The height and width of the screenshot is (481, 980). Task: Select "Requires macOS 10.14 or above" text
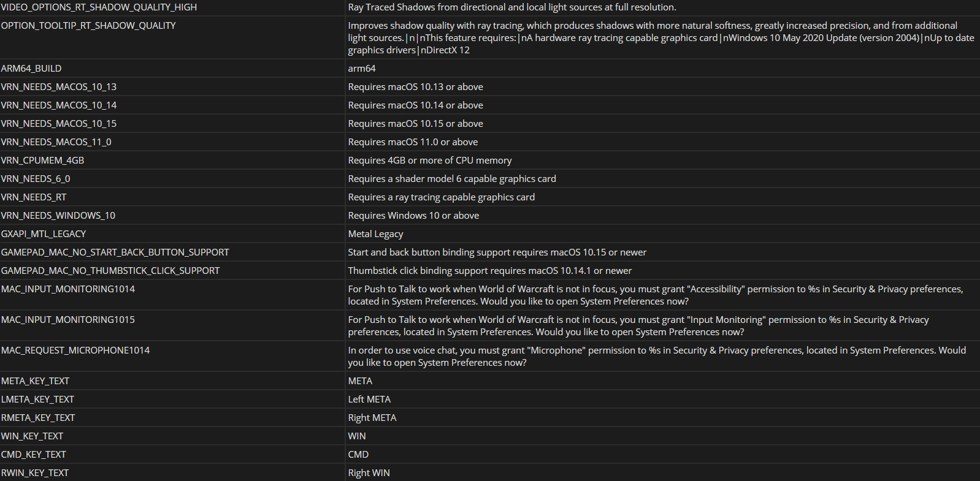tap(415, 105)
